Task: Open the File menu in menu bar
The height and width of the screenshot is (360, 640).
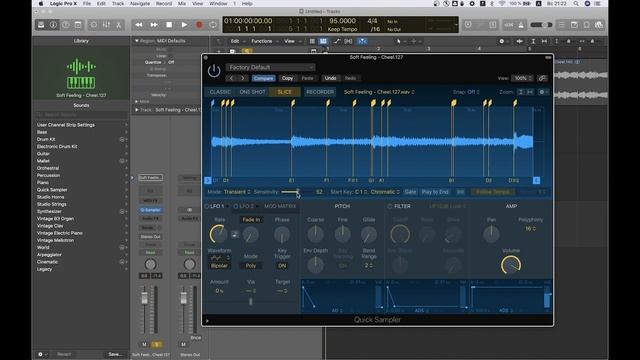Action: [87, 4]
